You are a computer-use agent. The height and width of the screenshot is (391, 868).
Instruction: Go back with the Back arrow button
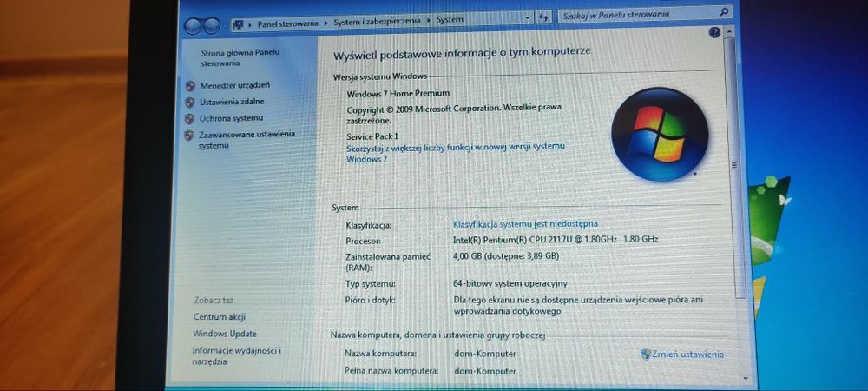[x=193, y=25]
